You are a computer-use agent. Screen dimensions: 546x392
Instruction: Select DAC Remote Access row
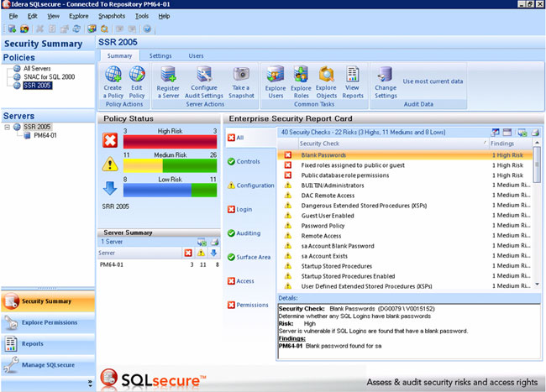coord(406,196)
